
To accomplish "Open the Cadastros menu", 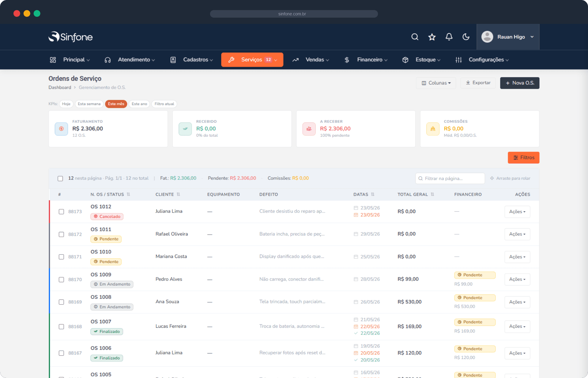I will (x=192, y=60).
